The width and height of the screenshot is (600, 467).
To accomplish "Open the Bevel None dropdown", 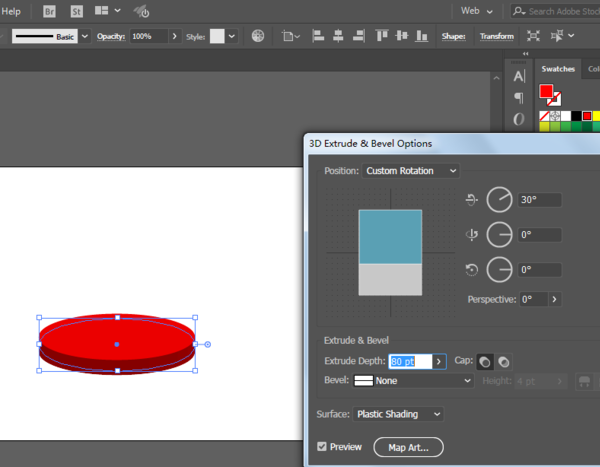I will point(414,381).
